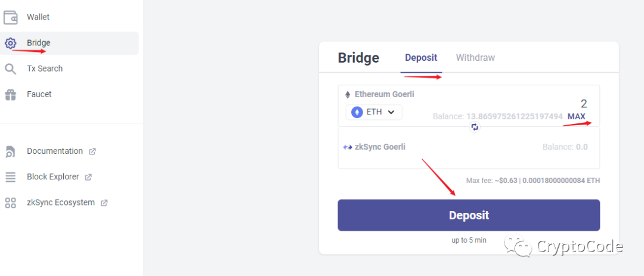The height and width of the screenshot is (276, 644).
Task: Click the Documentation icon in sidebar
Action: coord(10,151)
